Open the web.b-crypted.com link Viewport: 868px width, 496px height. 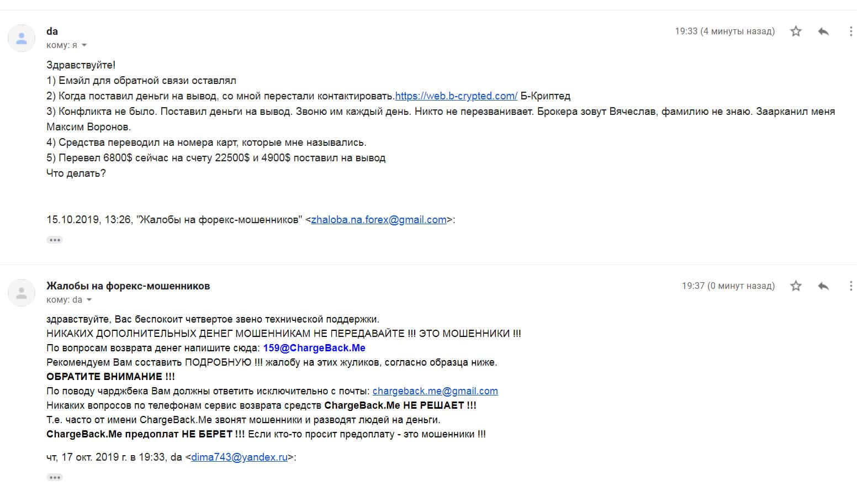pos(456,96)
